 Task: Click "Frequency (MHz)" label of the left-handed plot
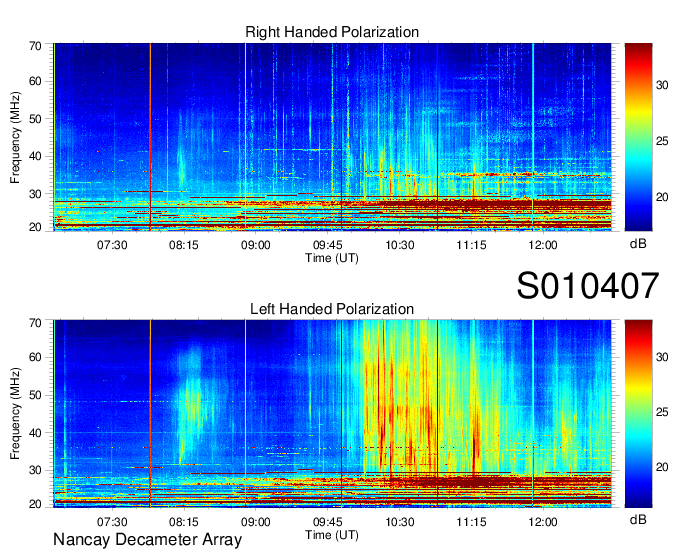(x=15, y=414)
